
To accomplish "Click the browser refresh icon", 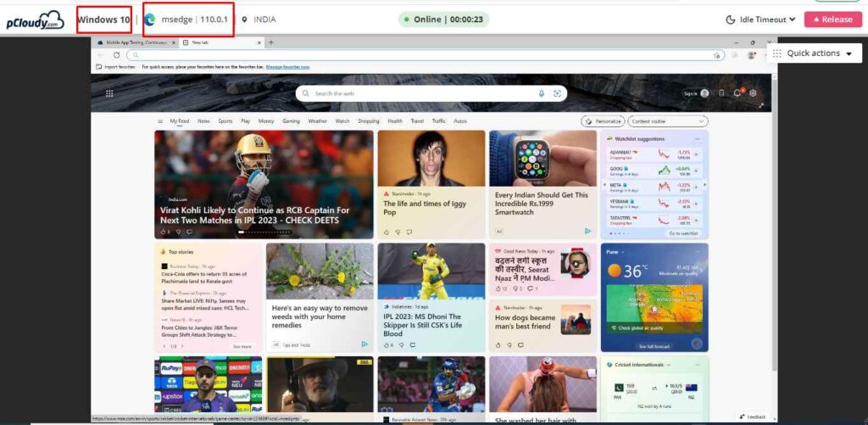I will (116, 55).
